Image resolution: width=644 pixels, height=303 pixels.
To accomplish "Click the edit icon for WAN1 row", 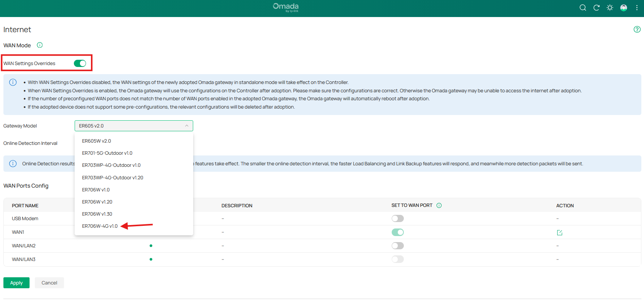I will pyautogui.click(x=560, y=232).
